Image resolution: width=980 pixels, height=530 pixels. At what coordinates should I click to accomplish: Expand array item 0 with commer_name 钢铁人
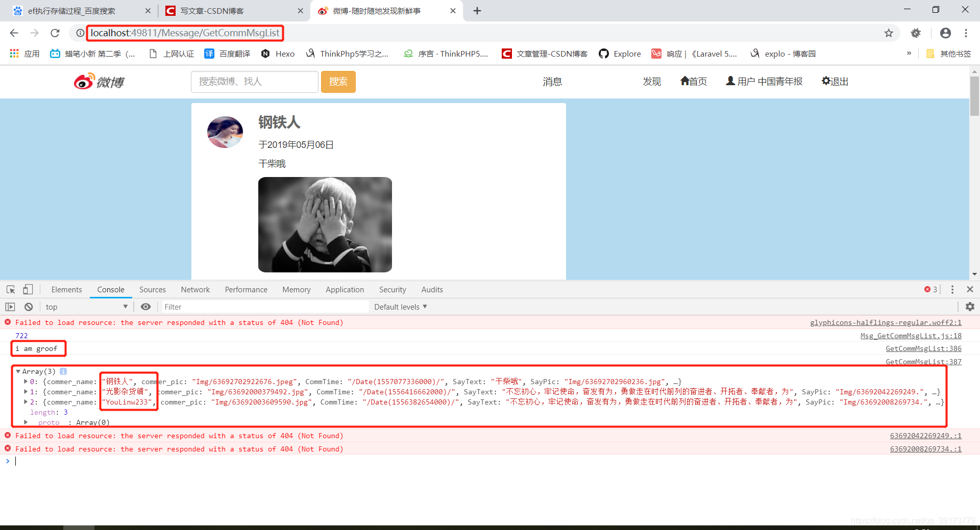26,382
